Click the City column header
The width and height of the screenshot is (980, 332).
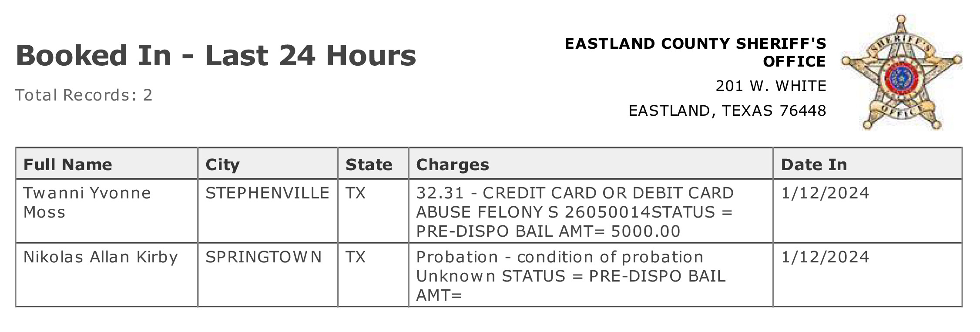268,164
